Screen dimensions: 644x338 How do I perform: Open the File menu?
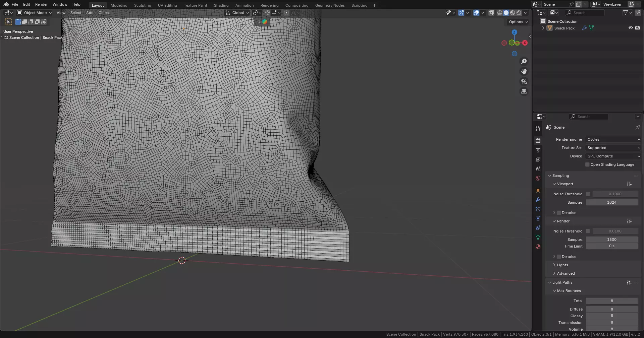[15, 4]
